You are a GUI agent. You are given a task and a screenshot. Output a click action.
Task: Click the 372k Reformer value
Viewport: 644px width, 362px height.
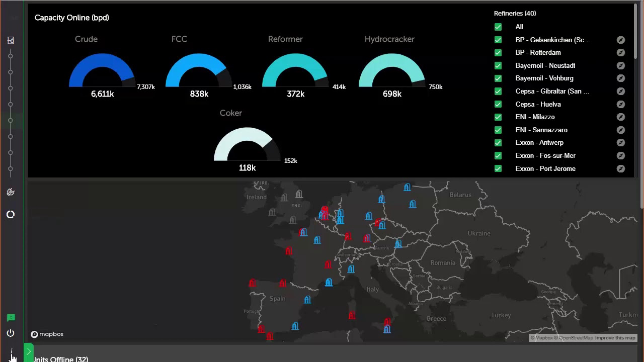(295, 94)
